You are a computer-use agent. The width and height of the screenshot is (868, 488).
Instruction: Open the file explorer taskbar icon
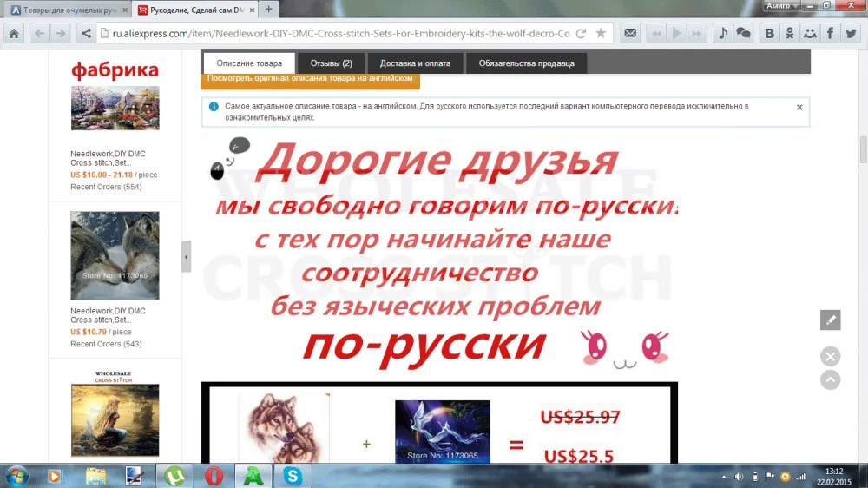[95, 477]
